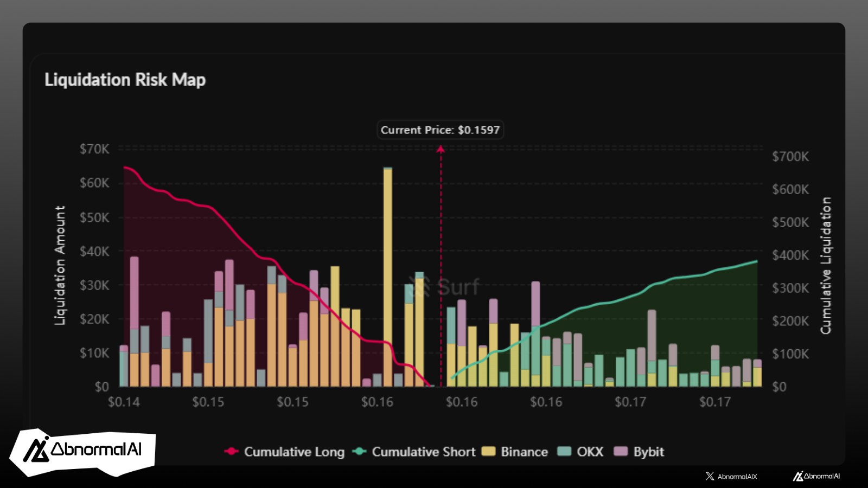Click the $100K right axis label
This screenshot has height=488, width=868.
(790, 354)
